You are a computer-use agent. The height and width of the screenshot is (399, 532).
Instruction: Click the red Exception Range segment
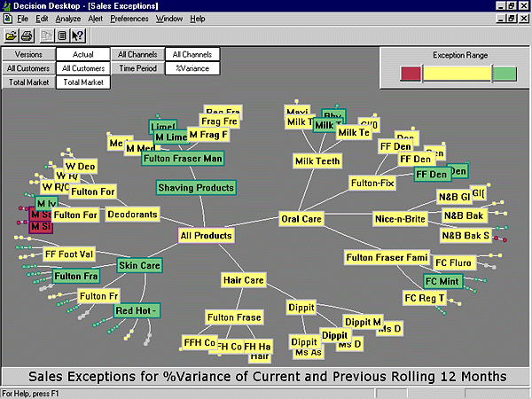click(411, 74)
